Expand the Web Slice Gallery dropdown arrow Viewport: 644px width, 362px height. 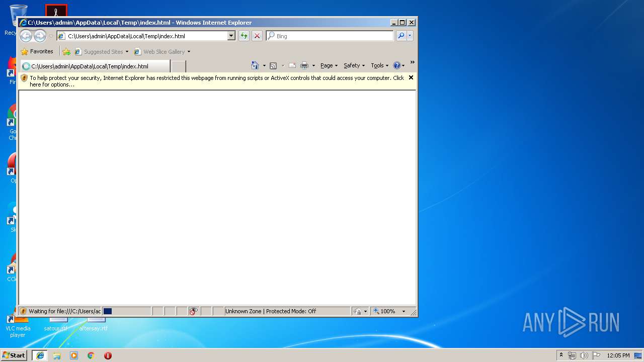click(189, 52)
